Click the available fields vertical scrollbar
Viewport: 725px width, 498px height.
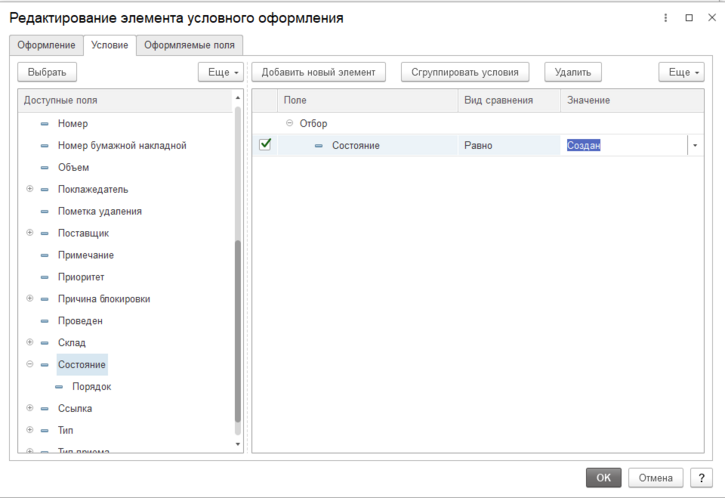point(237,330)
